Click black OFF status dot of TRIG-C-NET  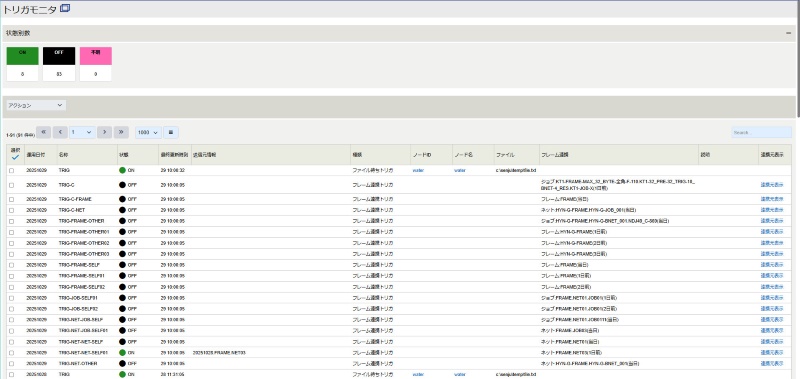(x=122, y=210)
